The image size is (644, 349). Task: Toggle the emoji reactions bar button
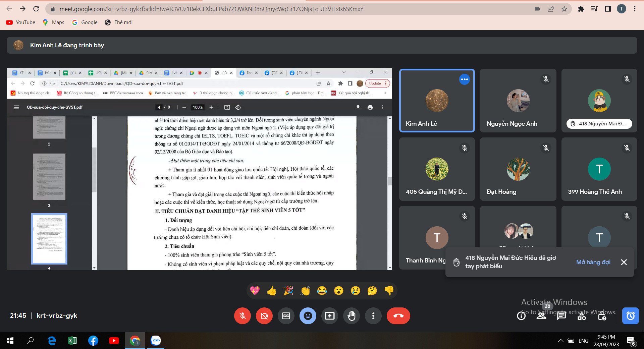pos(308,316)
